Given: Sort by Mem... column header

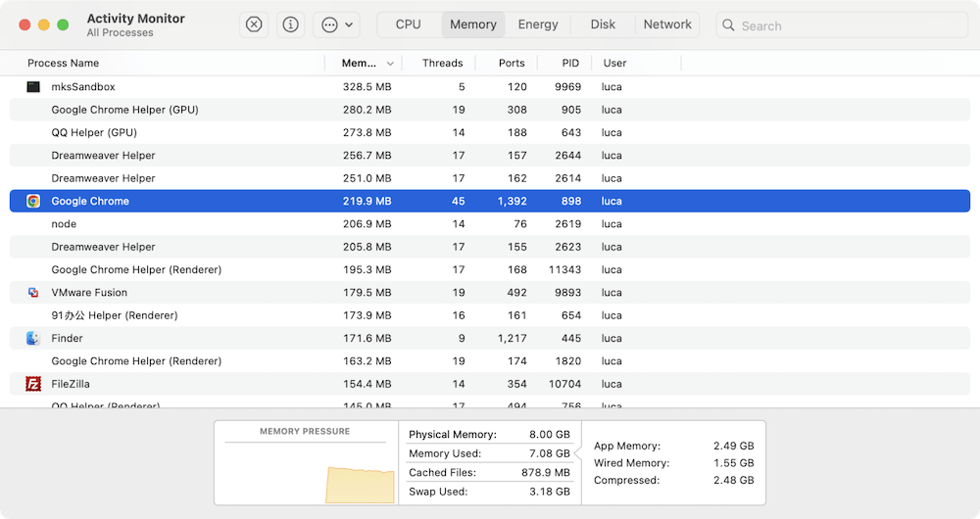Looking at the screenshot, I should click(x=359, y=63).
